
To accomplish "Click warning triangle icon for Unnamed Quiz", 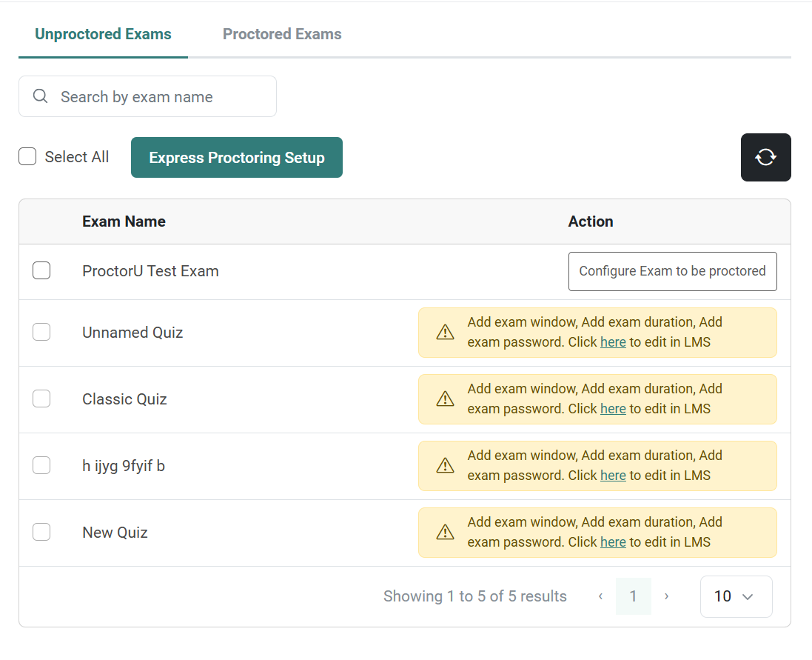I will tap(445, 333).
